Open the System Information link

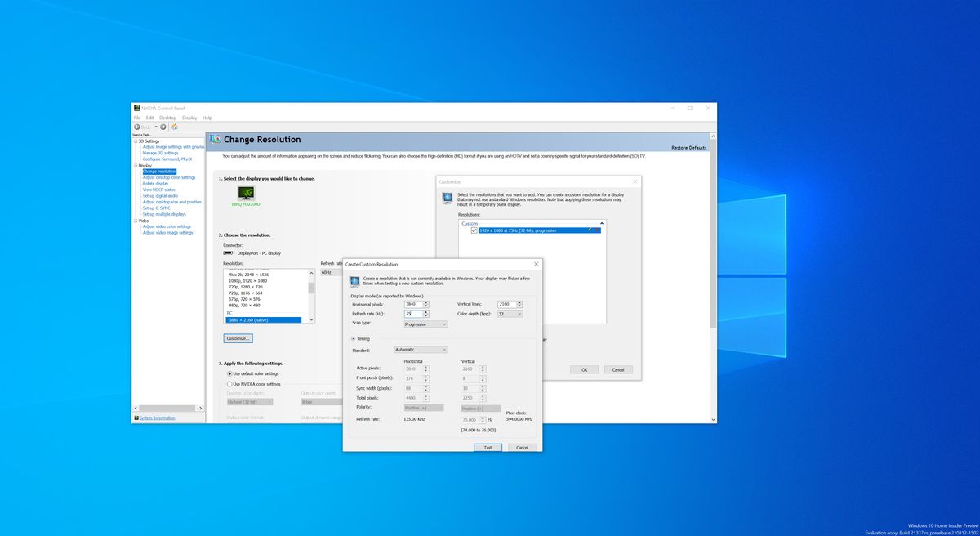(157, 418)
